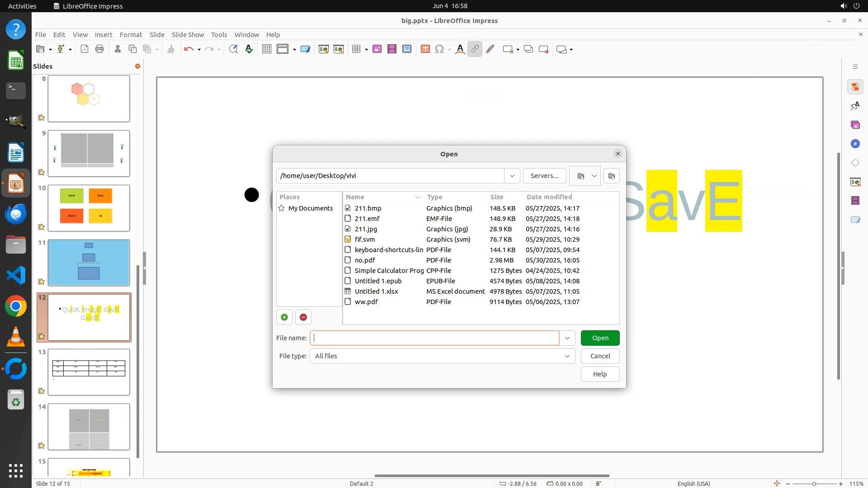The height and width of the screenshot is (488, 868).
Task: Click green add place plus icon
Action: pos(284,317)
